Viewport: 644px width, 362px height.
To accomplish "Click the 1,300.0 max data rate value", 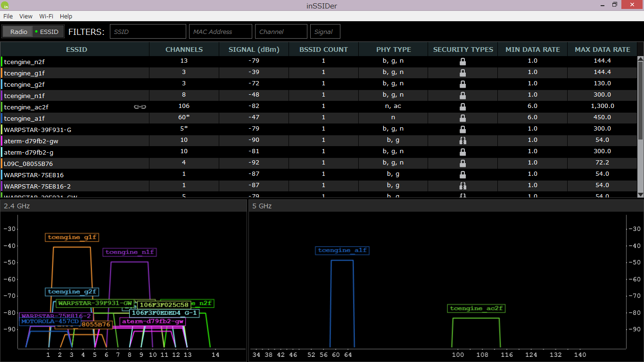I will click(603, 106).
